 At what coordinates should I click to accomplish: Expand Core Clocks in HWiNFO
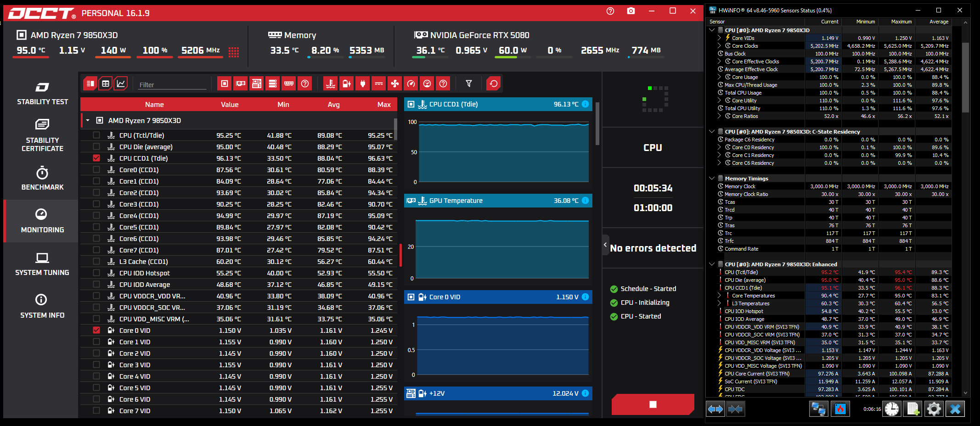tap(719, 46)
